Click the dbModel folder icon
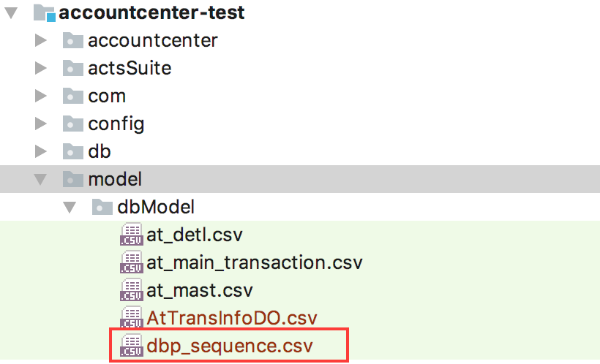 [x=102, y=207]
